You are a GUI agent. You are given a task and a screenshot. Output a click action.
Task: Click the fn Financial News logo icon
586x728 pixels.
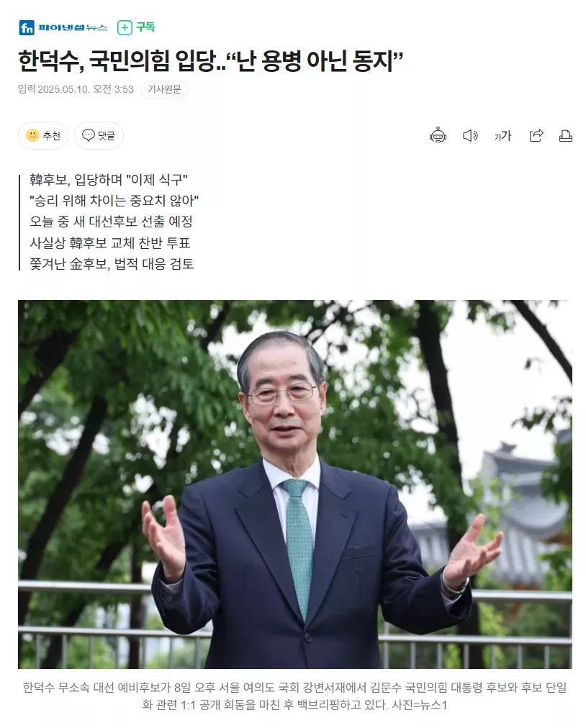pyautogui.click(x=27, y=28)
